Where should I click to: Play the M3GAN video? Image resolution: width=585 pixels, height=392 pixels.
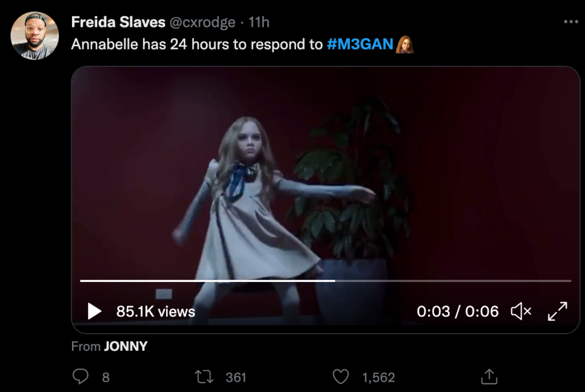94,312
